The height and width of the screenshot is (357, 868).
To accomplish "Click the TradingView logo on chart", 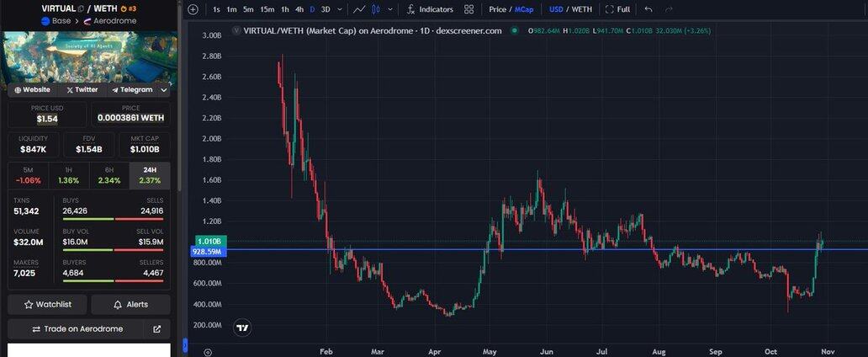I will click(242, 328).
